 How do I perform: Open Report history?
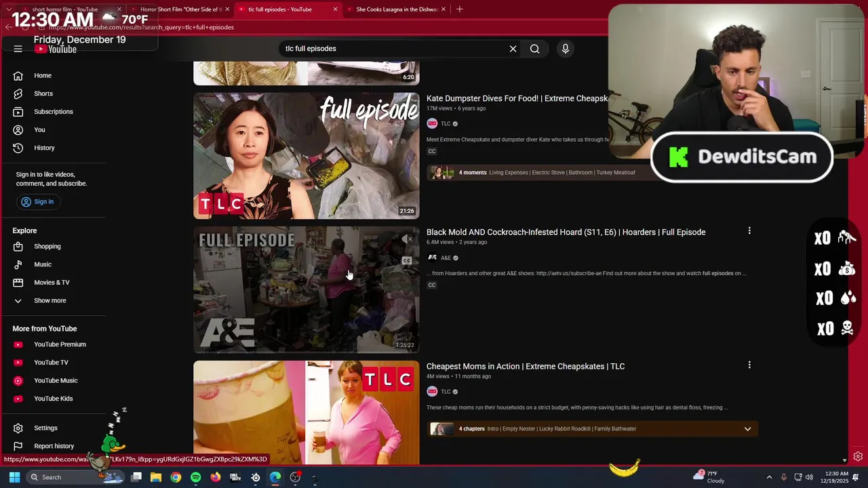tap(53, 446)
